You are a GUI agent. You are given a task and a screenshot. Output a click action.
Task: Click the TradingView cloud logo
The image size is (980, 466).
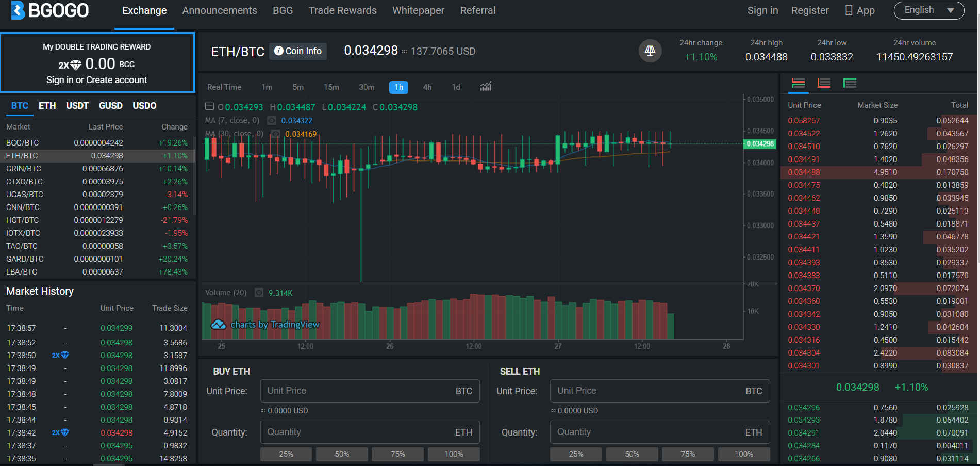coord(219,324)
